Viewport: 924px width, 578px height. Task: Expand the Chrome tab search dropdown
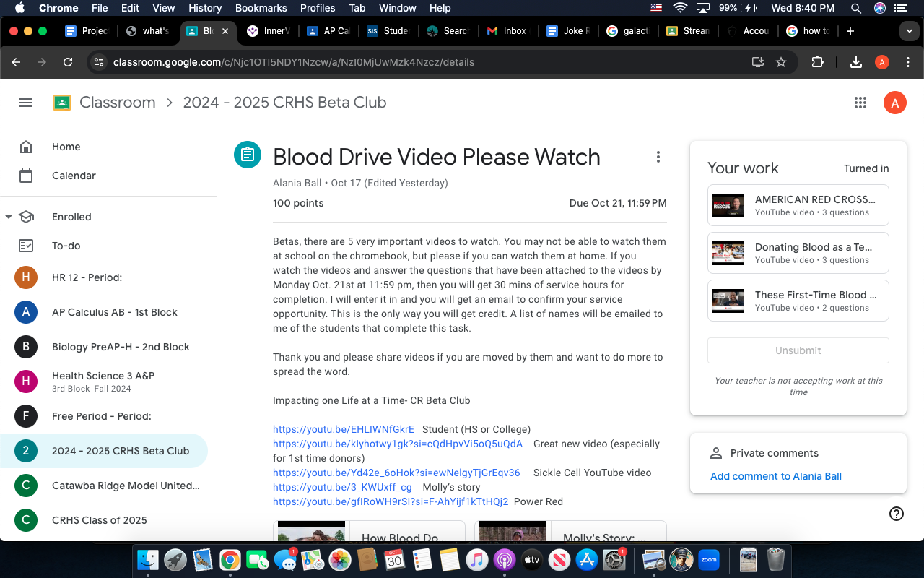(908, 31)
